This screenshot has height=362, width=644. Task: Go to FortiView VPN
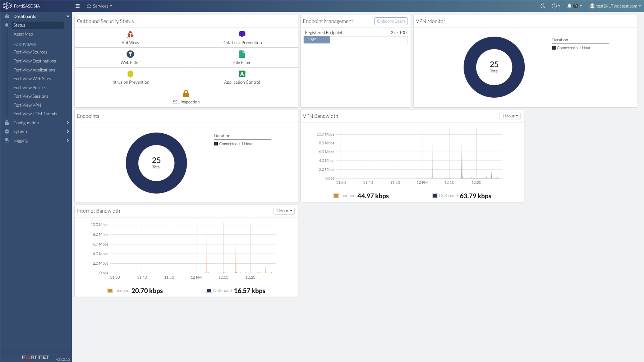click(27, 105)
